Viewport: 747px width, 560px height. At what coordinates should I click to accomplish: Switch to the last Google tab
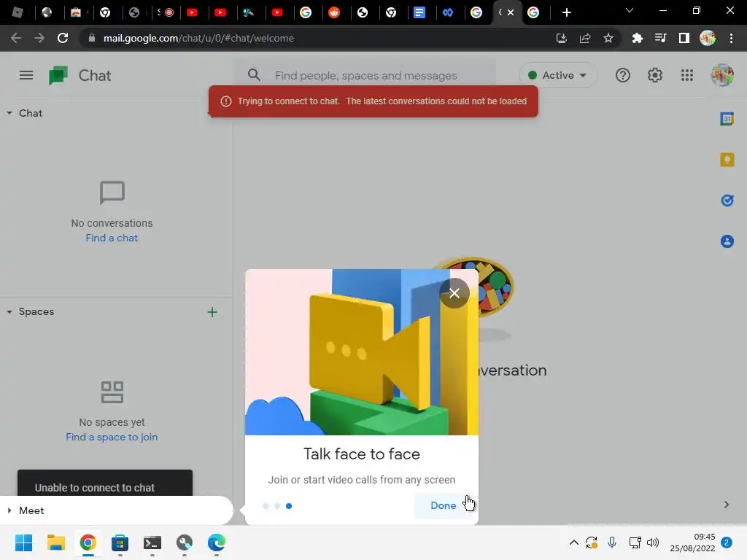point(533,12)
